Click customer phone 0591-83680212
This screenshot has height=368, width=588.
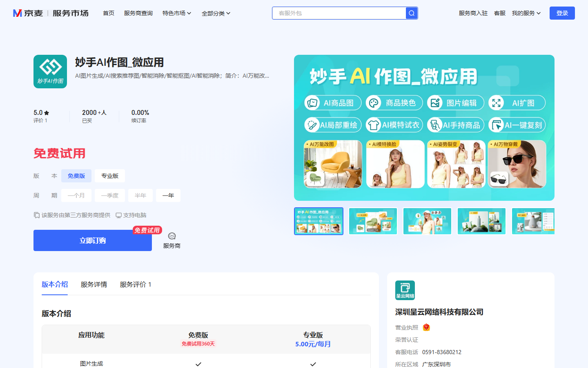442,352
